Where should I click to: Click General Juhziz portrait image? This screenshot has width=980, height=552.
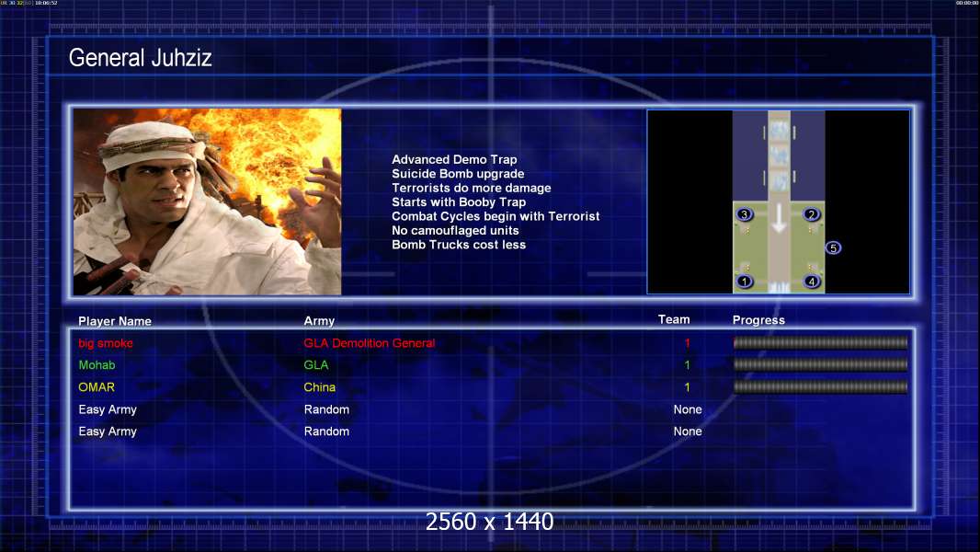[x=207, y=201]
